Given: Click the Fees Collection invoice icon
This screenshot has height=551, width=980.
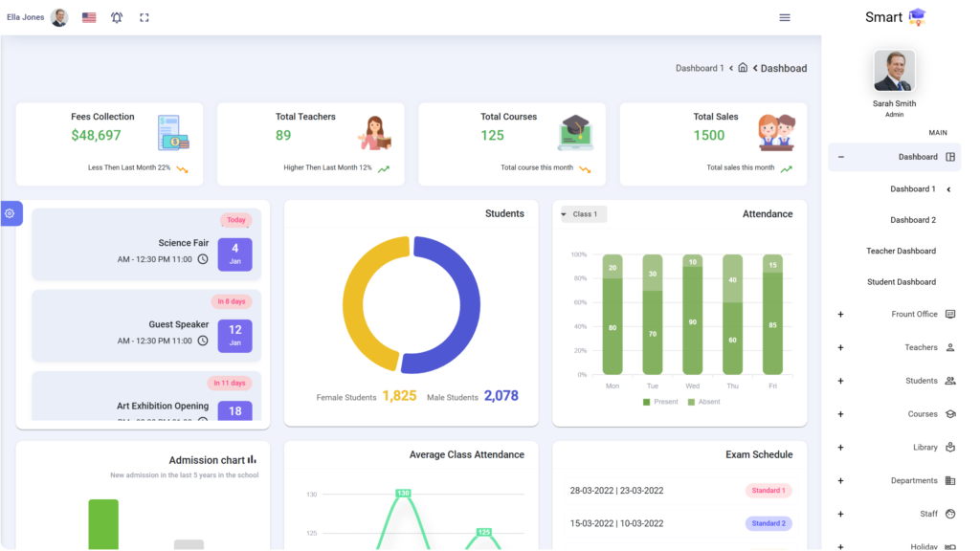Looking at the screenshot, I should (173, 132).
